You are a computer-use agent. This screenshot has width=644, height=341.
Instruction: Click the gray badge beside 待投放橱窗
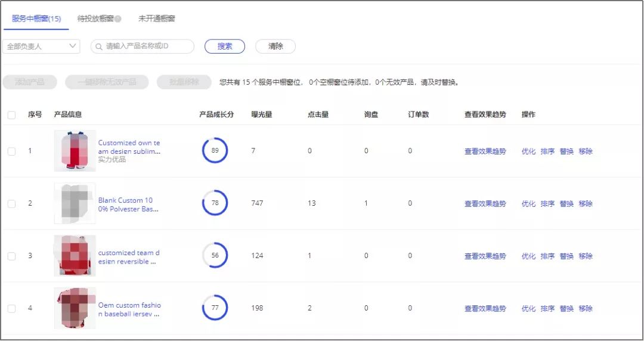tap(118, 19)
